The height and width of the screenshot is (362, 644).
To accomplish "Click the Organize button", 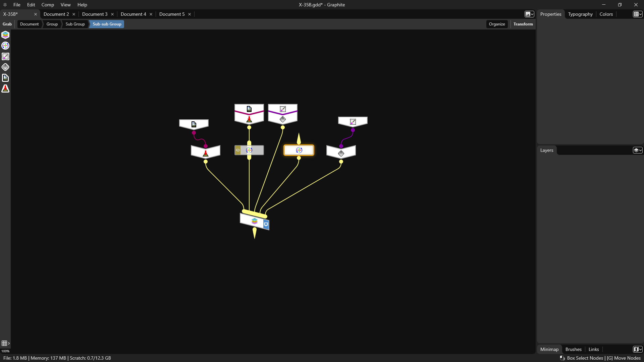I will coord(496,24).
